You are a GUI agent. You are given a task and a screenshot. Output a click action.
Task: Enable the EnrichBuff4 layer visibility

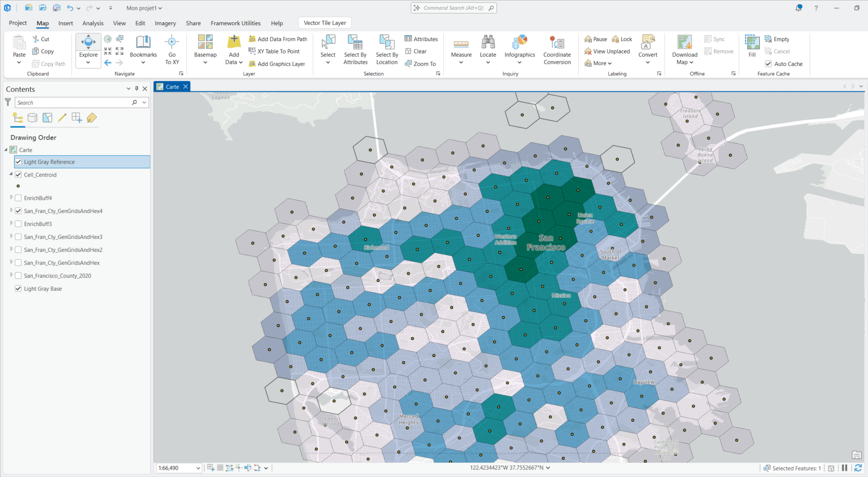point(18,198)
